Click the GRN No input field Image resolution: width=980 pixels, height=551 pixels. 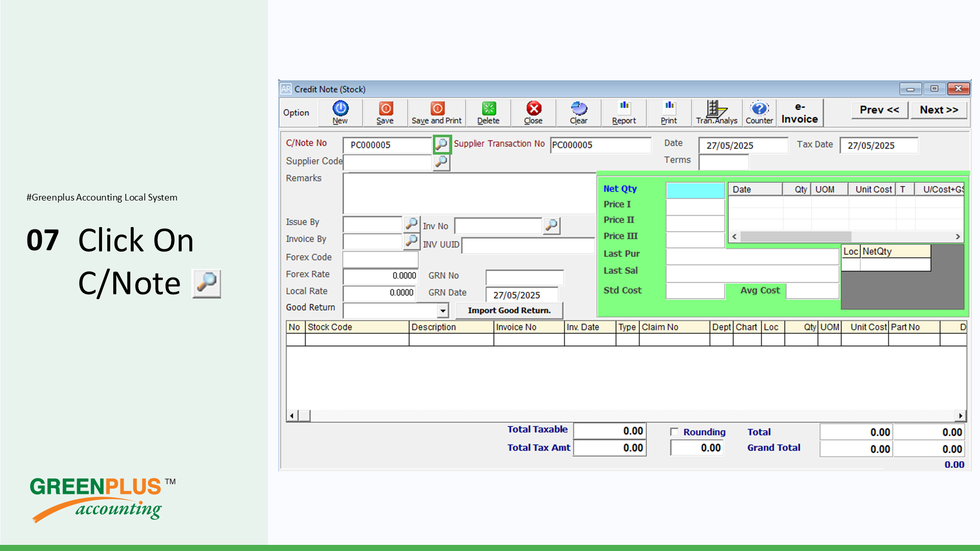(x=525, y=278)
